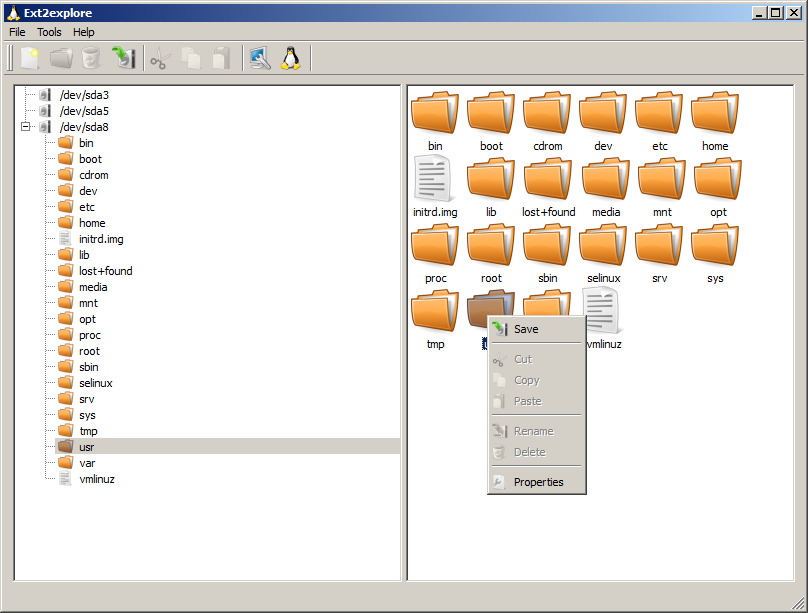
Task: Click Copy in the context menu
Action: tap(536, 380)
